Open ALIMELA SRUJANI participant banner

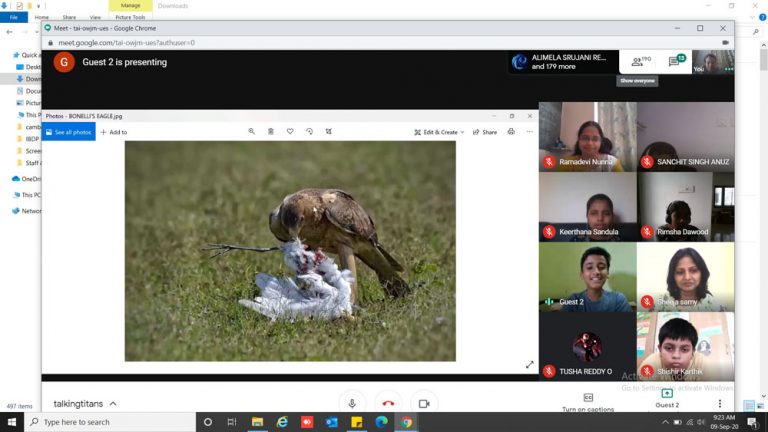(562, 62)
